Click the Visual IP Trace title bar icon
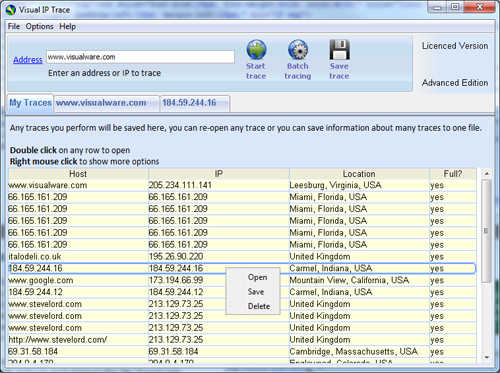The width and height of the screenshot is (500, 373). click(11, 10)
